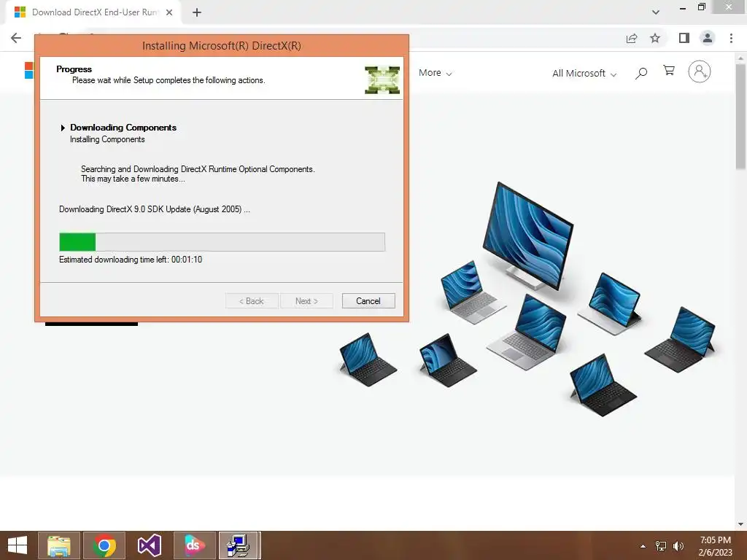The image size is (747, 560).
Task: Open the clock showing 7:05 PM
Action: (x=715, y=546)
